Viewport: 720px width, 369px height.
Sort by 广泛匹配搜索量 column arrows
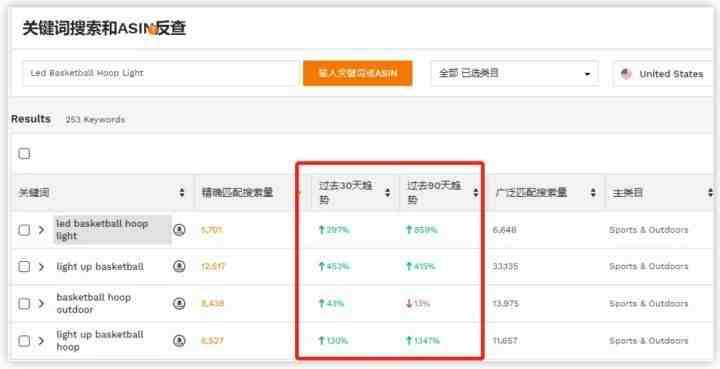click(x=593, y=192)
